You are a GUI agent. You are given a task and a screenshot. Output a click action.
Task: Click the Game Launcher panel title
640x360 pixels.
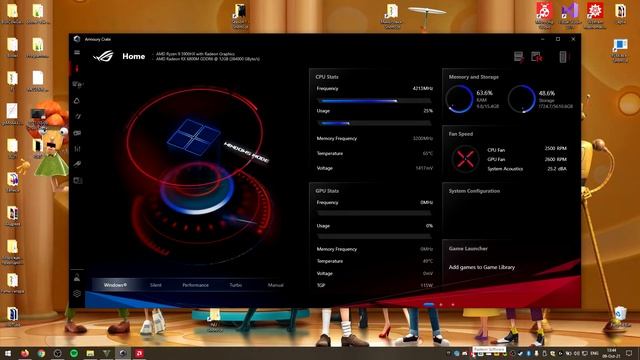tap(468, 248)
